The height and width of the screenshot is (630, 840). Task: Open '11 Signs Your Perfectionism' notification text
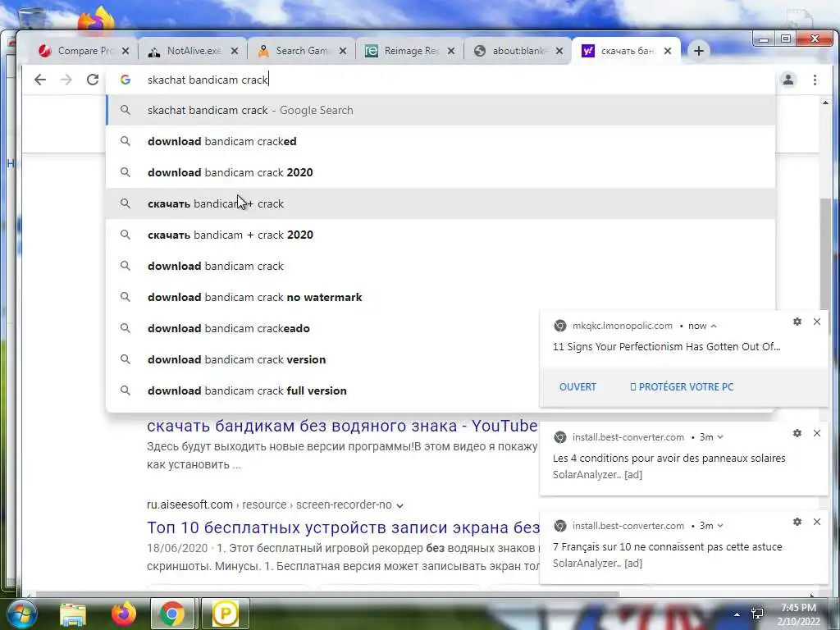666,347
